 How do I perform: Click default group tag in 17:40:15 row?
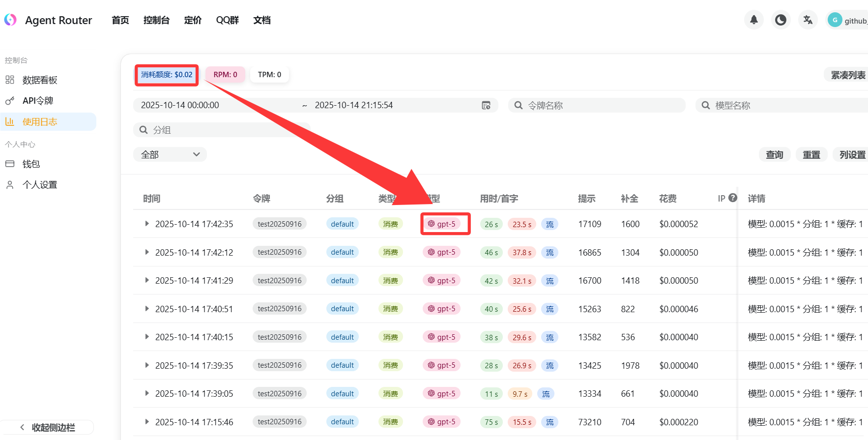[342, 337]
